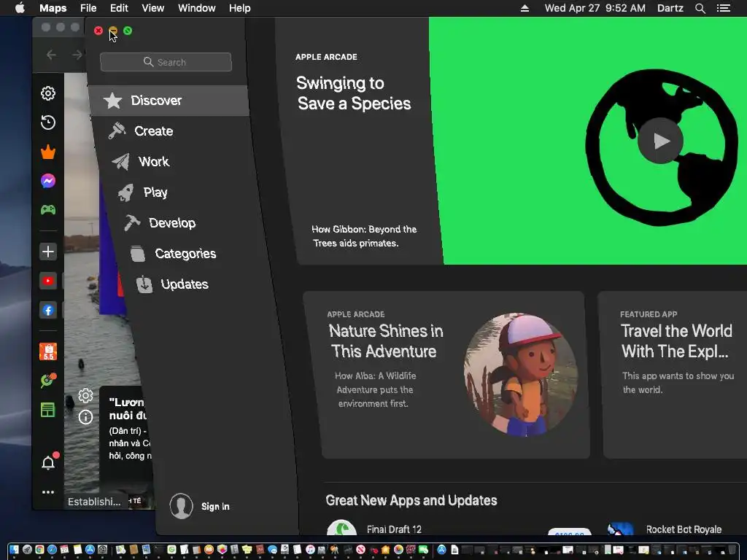The height and width of the screenshot is (560, 747).
Task: Open the File menu
Action: 88,8
